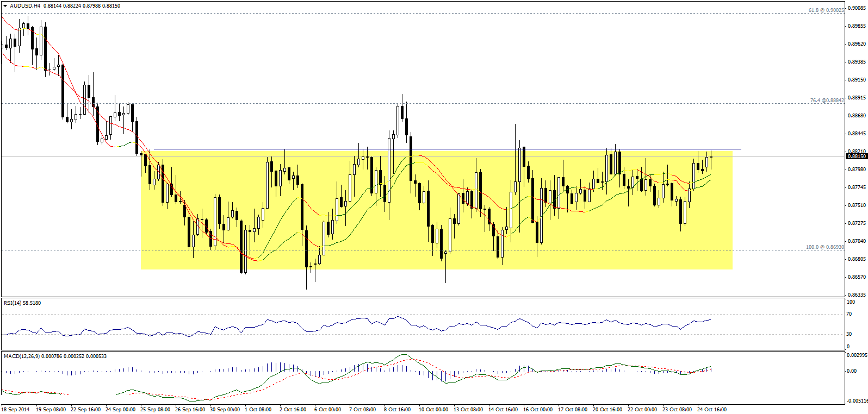Click the 22 Sep 16:00 time label
The width and height of the screenshot is (868, 414).
click(x=86, y=410)
